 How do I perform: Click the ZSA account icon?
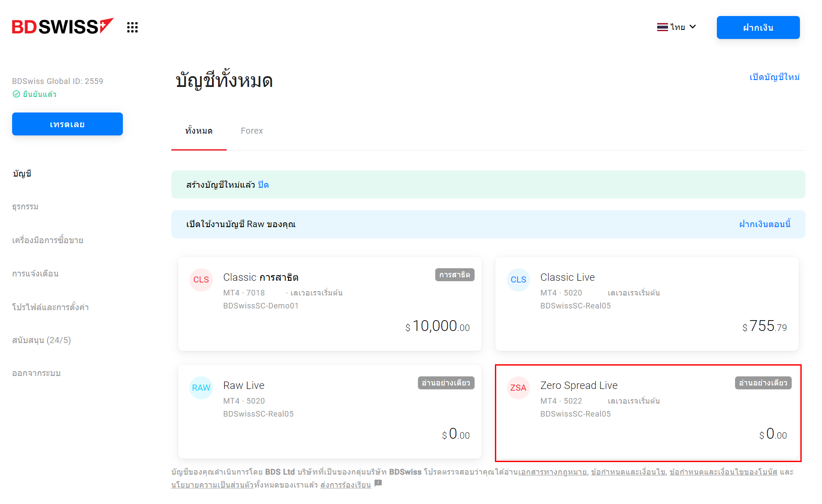[518, 388]
